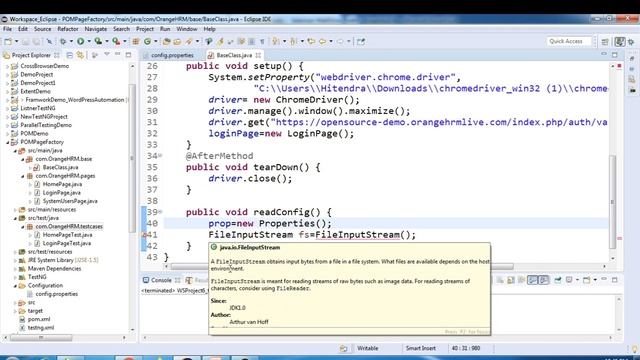Start debugging with the Debug bug icon

63,41
